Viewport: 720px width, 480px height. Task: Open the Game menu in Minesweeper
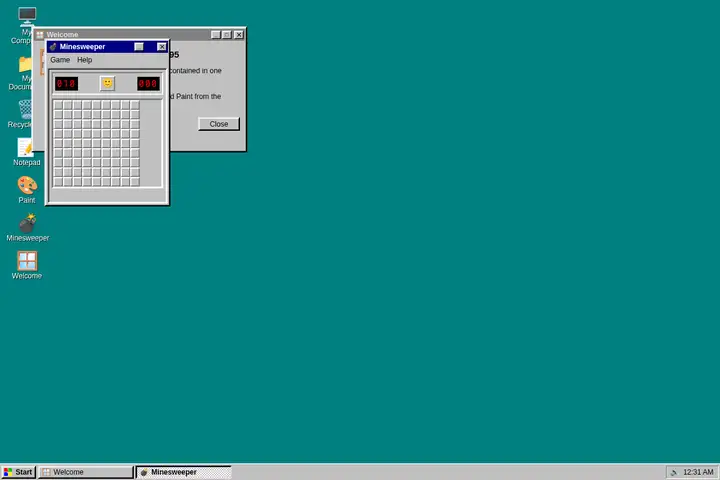[x=60, y=60]
